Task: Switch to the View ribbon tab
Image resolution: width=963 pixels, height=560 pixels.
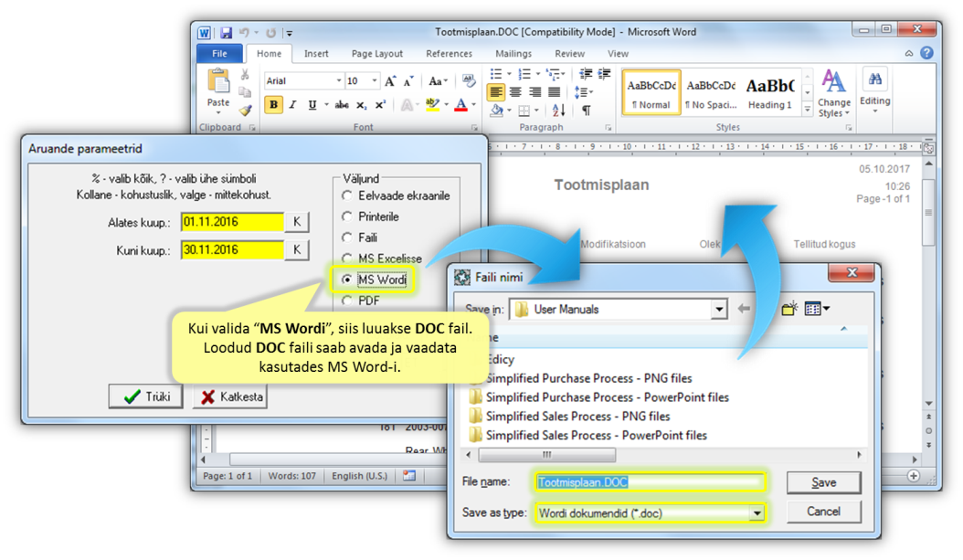Action: point(618,54)
